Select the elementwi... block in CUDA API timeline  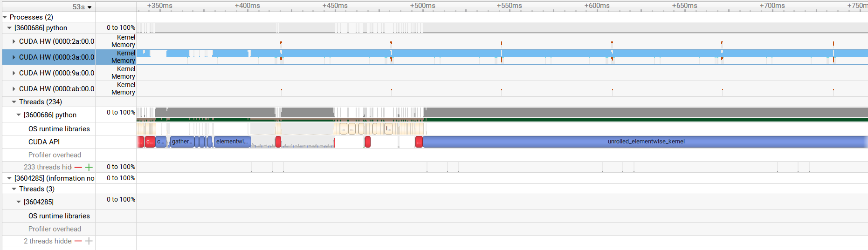point(232,142)
